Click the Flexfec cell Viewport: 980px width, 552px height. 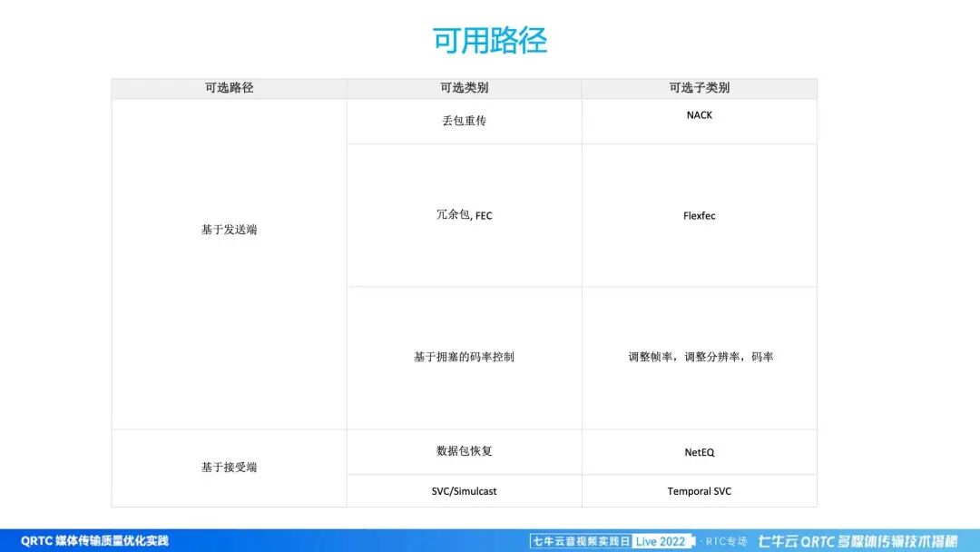699,215
